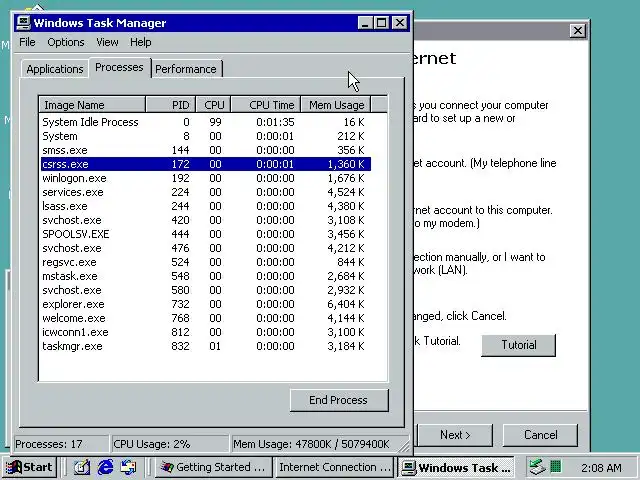The height and width of the screenshot is (480, 640).
Task: Select mstask.exe process
Action: click(205, 276)
